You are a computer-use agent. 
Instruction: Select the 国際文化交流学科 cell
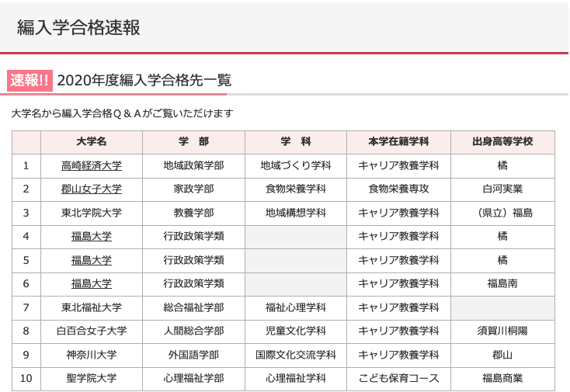pos(296,355)
